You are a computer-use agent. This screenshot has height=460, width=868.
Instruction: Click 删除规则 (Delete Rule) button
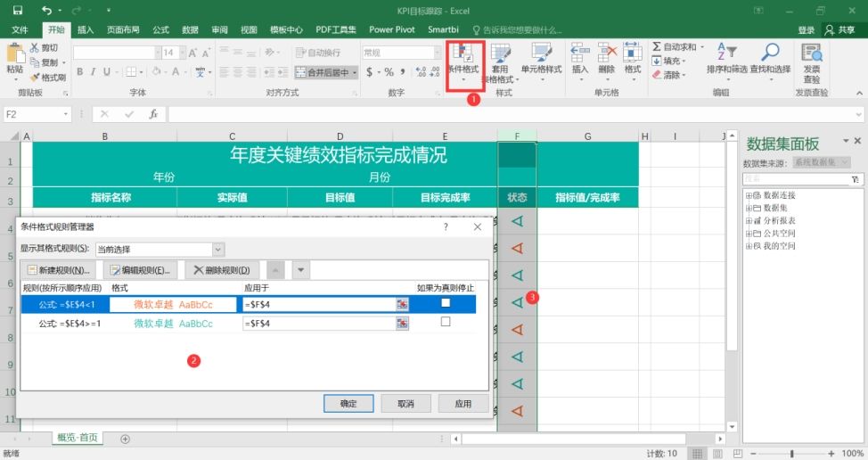(221, 270)
